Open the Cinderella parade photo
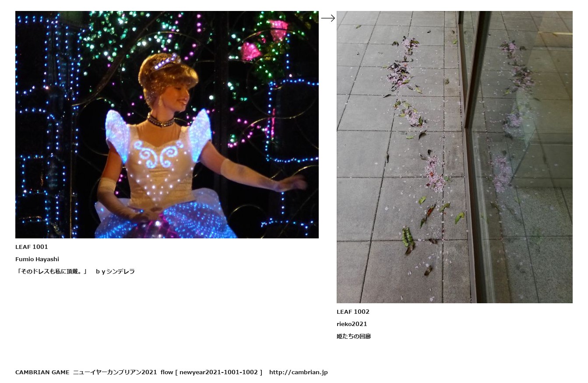Image resolution: width=588 pixels, height=383 pixels. [167, 124]
